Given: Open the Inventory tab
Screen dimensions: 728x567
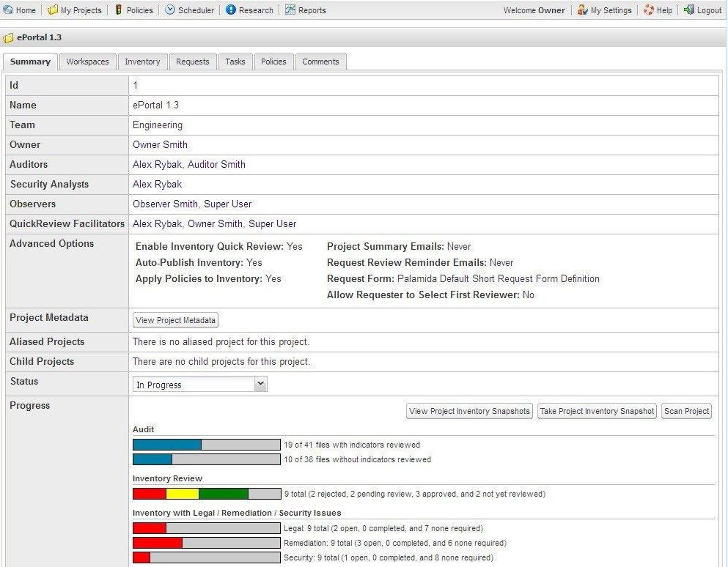Looking at the screenshot, I should tap(142, 62).
